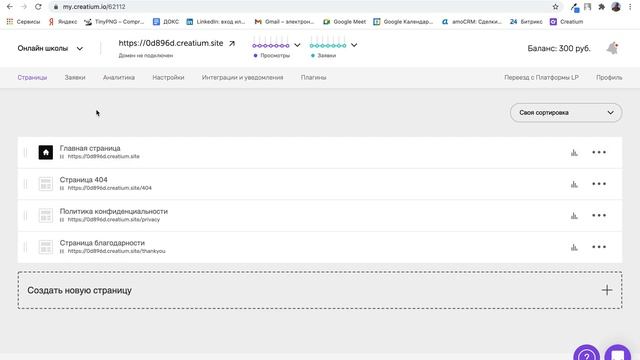Open the Битрикс bookmark
Screen dimensions: 640x360
coord(526,22)
